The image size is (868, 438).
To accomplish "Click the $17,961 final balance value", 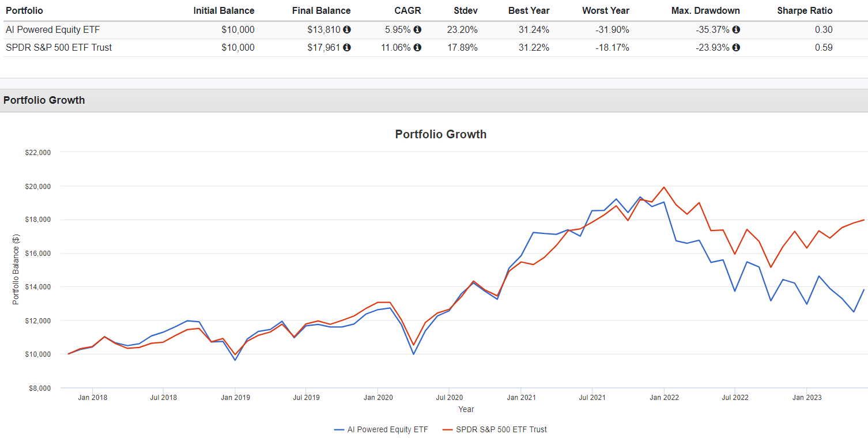I will [x=324, y=48].
